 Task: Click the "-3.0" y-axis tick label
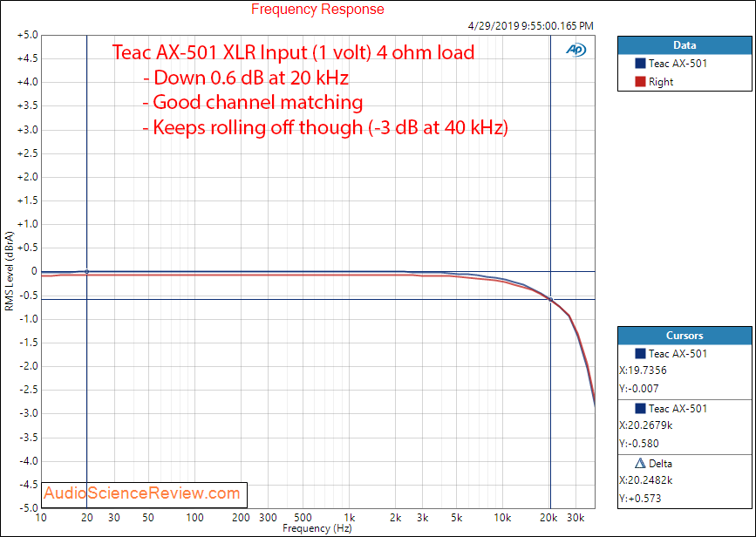tap(28, 413)
